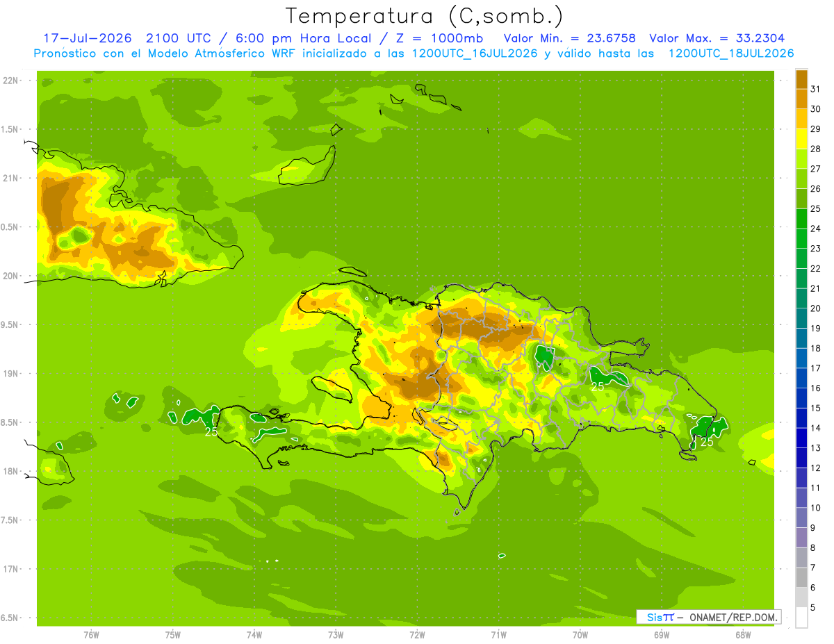Image resolution: width=834 pixels, height=644 pixels.
Task: Click the '18N' latitude axis label
Action: point(11,471)
